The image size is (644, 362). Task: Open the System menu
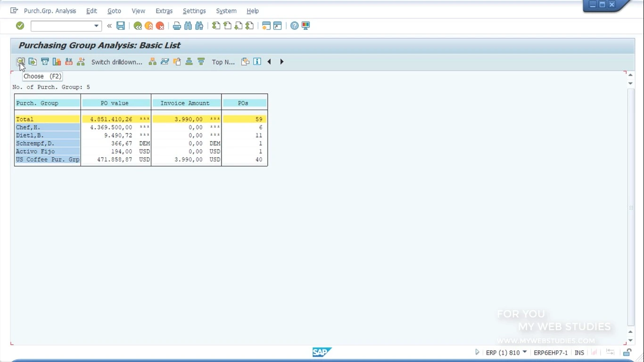click(x=226, y=11)
